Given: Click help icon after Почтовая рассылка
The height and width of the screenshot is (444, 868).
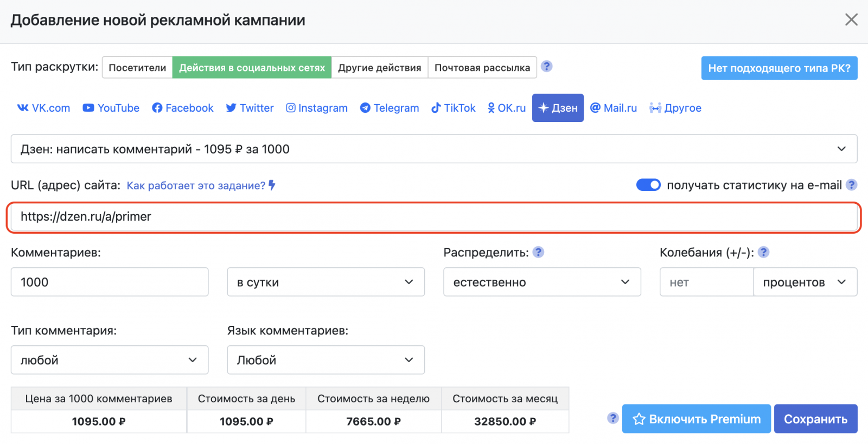Looking at the screenshot, I should coord(547,66).
